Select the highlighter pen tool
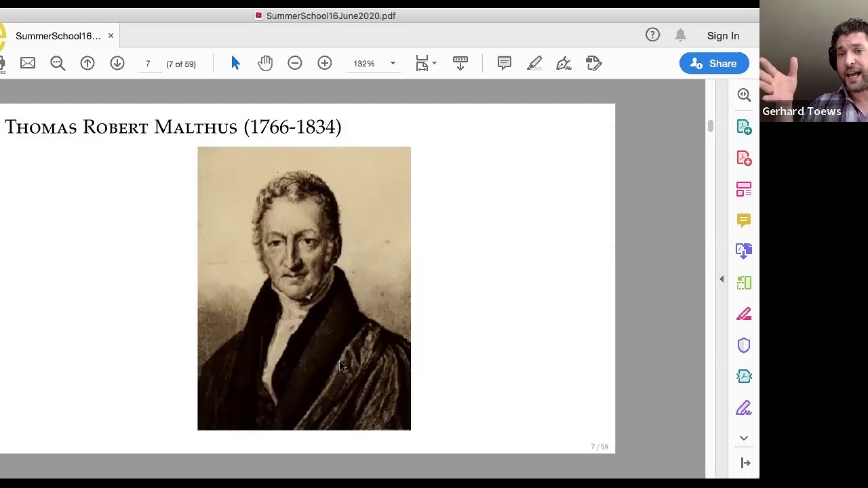The image size is (868, 488). [x=534, y=63]
